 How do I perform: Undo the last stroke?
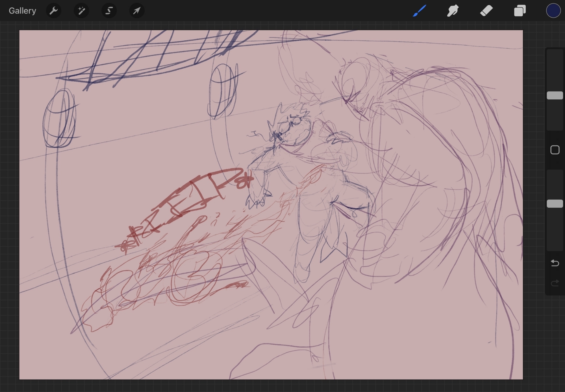(555, 263)
